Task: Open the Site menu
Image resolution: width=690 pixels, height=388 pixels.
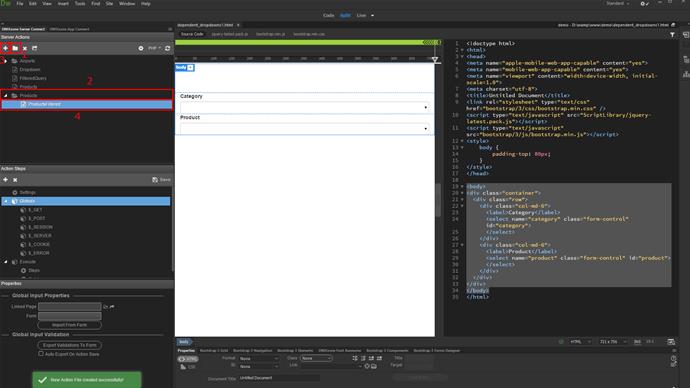Action: tap(110, 4)
